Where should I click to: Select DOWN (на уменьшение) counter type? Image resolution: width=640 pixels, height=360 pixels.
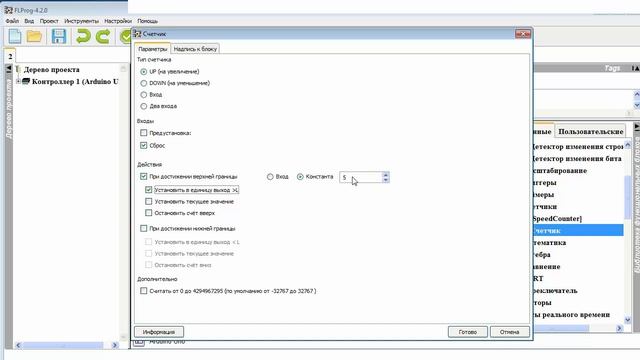[x=144, y=83]
